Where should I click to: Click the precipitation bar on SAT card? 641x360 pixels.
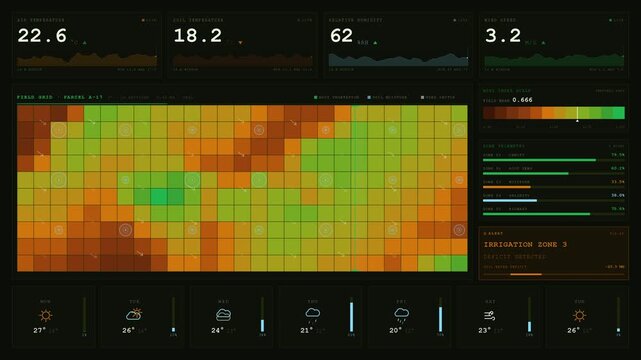[x=529, y=326]
